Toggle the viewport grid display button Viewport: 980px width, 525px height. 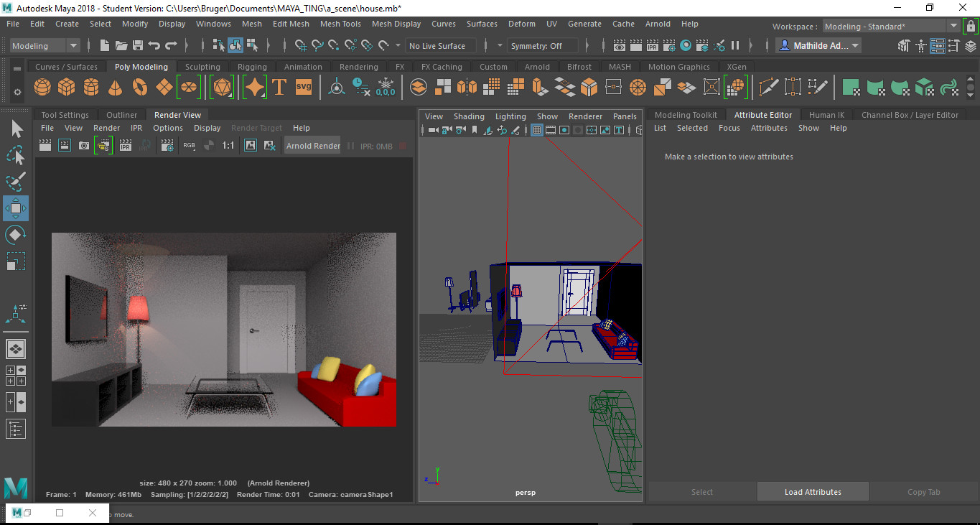pyautogui.click(x=536, y=131)
